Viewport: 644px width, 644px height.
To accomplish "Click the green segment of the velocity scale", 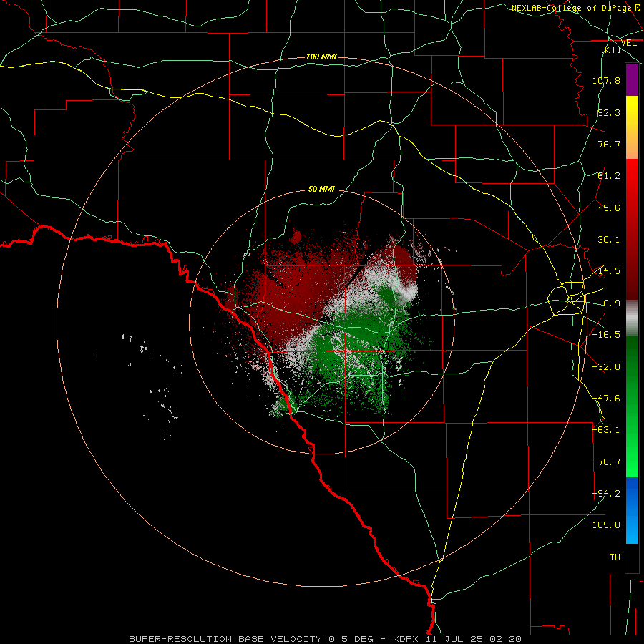I will pyautogui.click(x=632, y=406).
